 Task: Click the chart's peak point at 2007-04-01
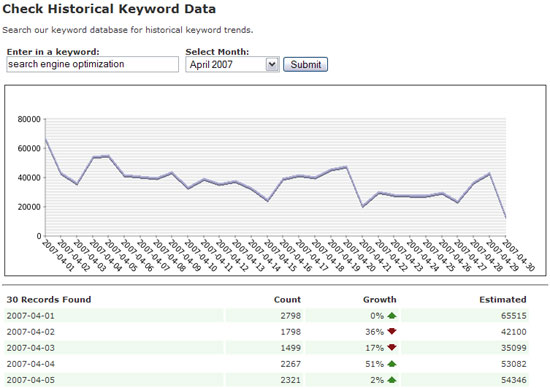pos(46,140)
